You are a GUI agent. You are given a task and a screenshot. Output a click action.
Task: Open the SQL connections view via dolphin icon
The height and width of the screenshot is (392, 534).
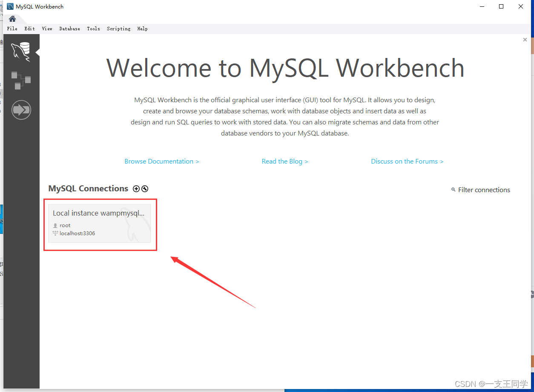click(21, 50)
